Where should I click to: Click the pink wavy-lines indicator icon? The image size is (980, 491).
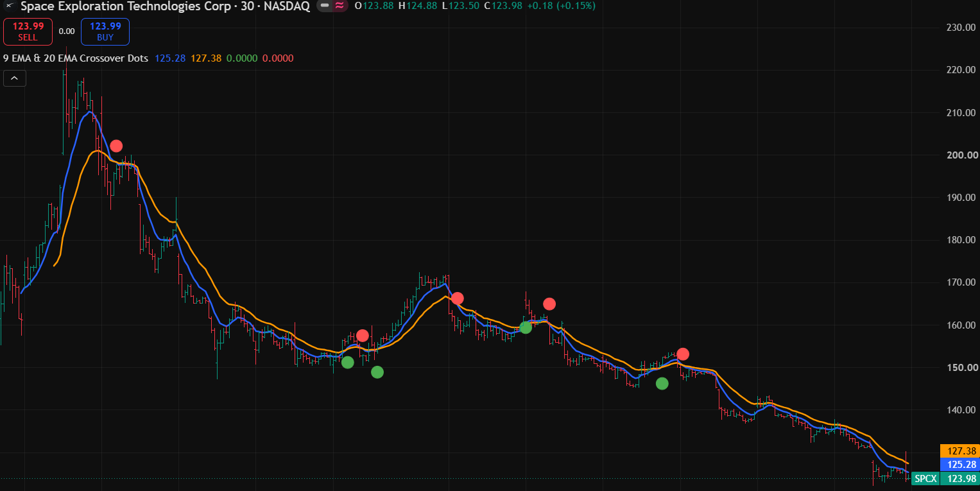pyautogui.click(x=340, y=6)
